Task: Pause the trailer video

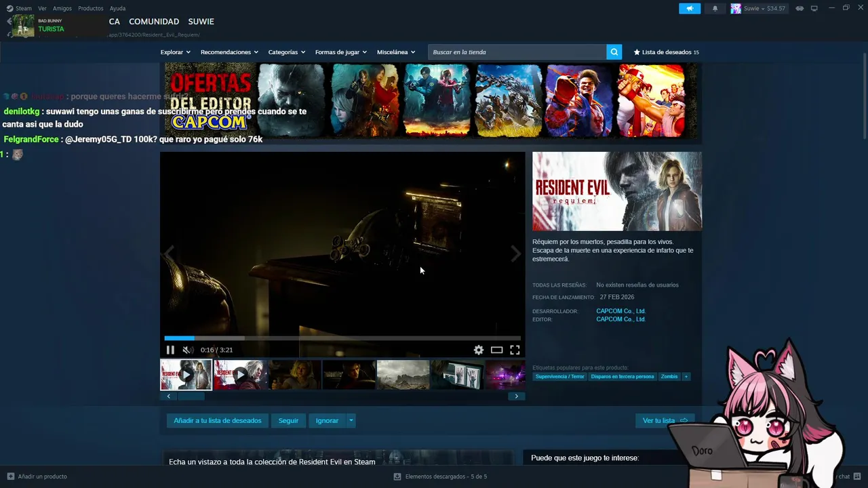Action: point(170,350)
